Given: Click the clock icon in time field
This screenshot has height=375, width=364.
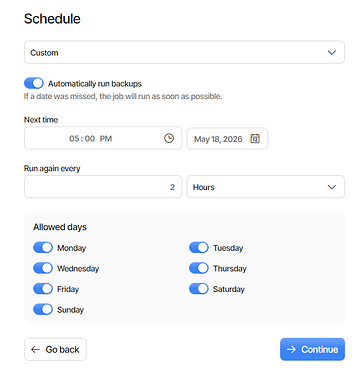Looking at the screenshot, I should [169, 138].
